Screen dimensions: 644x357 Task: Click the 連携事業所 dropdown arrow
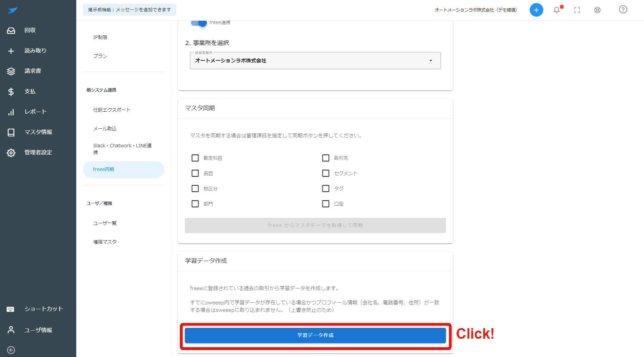tap(431, 61)
